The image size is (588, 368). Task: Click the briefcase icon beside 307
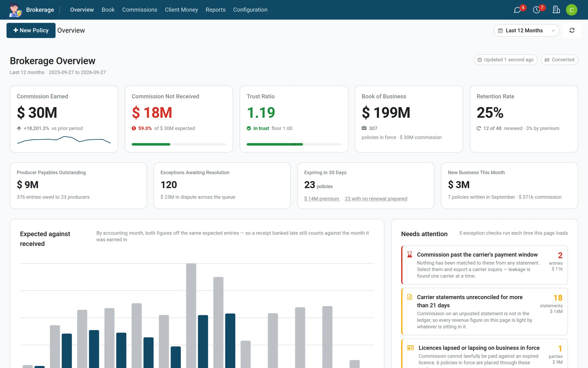(364, 128)
